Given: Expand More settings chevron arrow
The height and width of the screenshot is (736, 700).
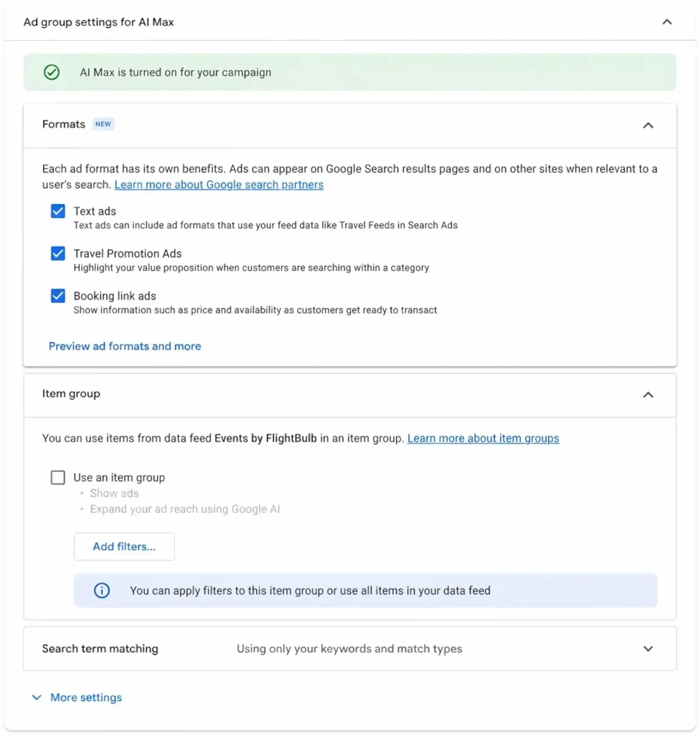Looking at the screenshot, I should [37, 698].
